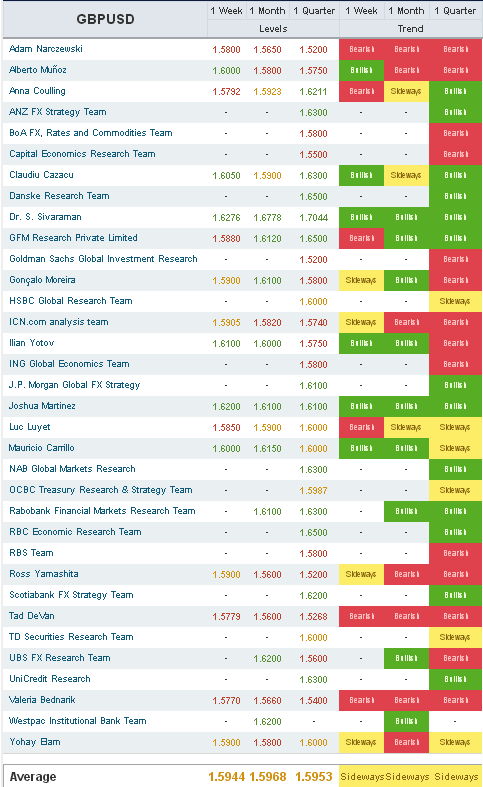483x787 pixels.
Task: Click Alberto Muñoz's Bullish week trend cell
Action: [x=361, y=70]
